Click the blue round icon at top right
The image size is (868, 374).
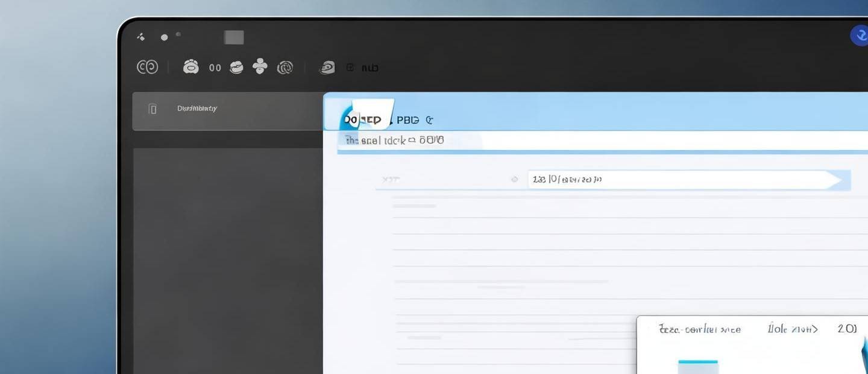click(x=860, y=36)
